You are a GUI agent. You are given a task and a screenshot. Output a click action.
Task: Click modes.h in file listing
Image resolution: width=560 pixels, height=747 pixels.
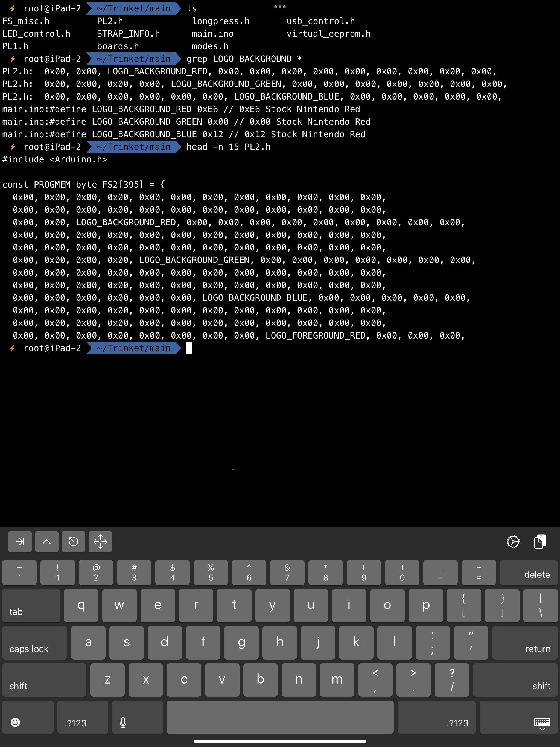(x=210, y=46)
